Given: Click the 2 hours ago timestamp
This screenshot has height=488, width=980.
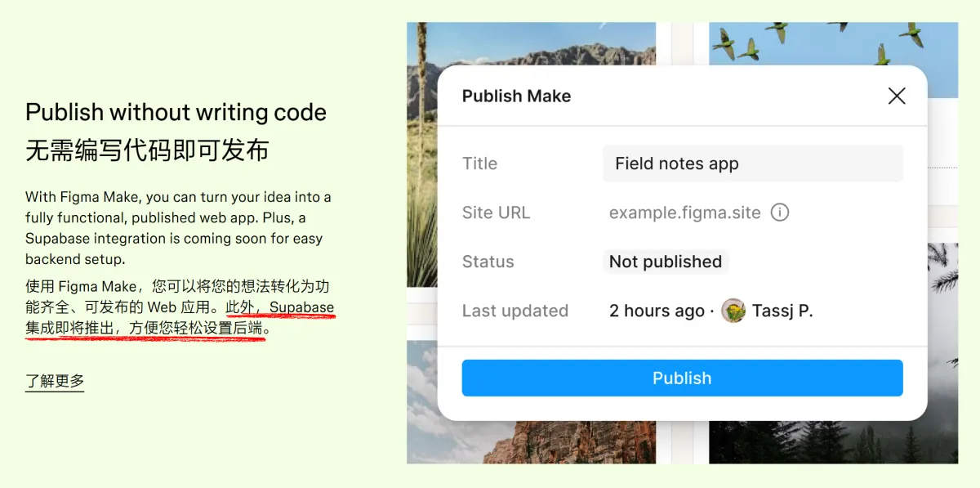Looking at the screenshot, I should coord(657,311).
